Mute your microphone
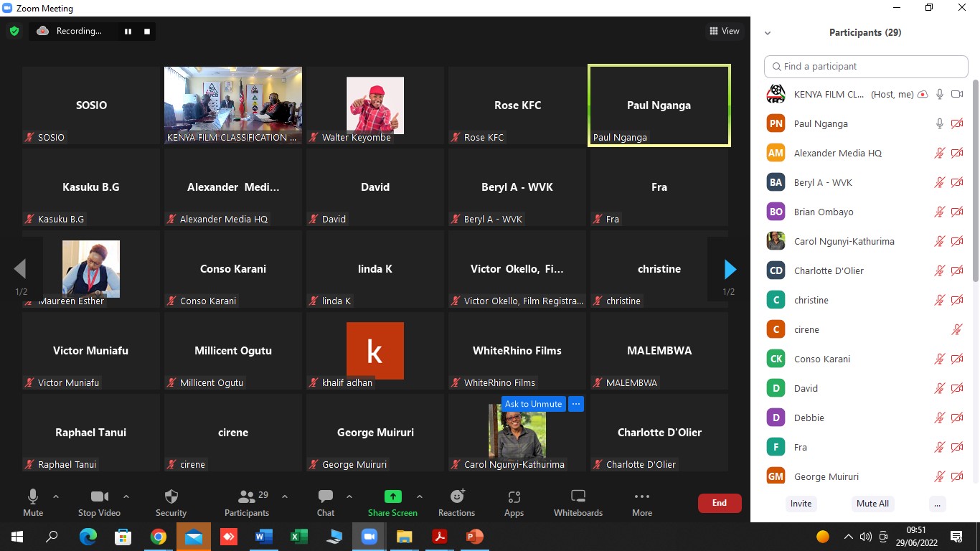 pyautogui.click(x=33, y=502)
